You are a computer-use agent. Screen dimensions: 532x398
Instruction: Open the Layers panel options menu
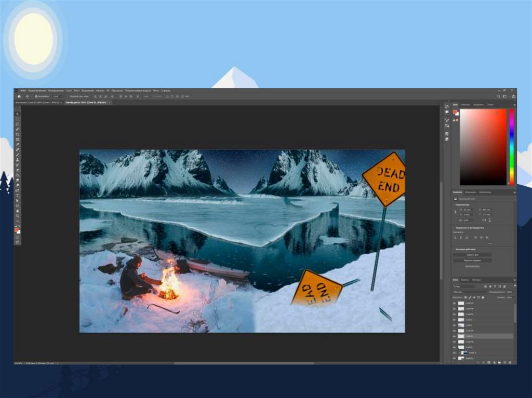tap(514, 280)
